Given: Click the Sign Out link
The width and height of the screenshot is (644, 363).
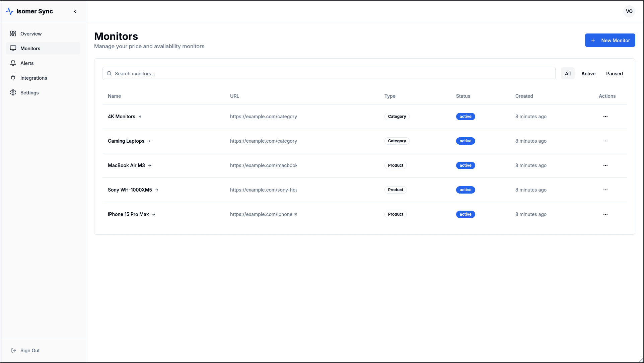Looking at the screenshot, I should 30,350.
